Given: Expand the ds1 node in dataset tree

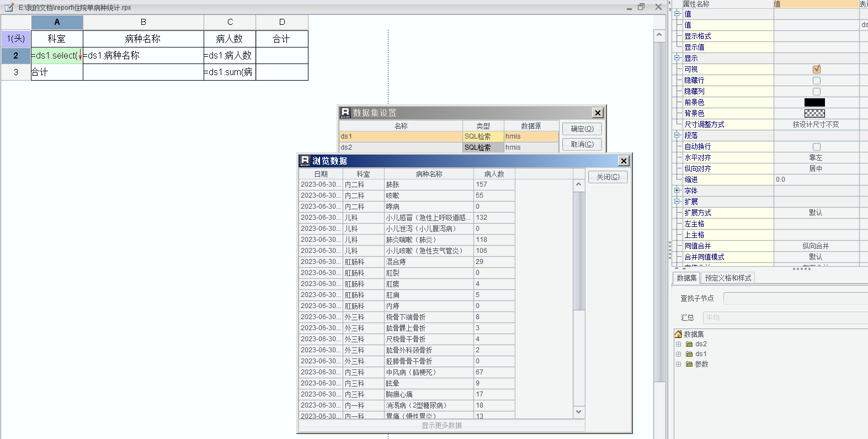Looking at the screenshot, I should 679,354.
